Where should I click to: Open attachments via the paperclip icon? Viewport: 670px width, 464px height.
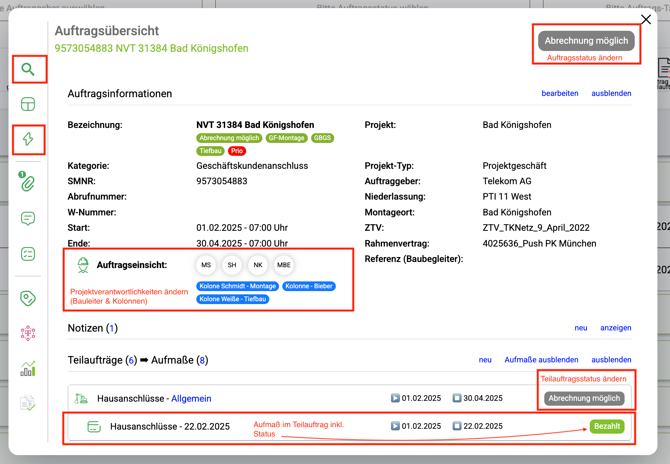pos(28,183)
